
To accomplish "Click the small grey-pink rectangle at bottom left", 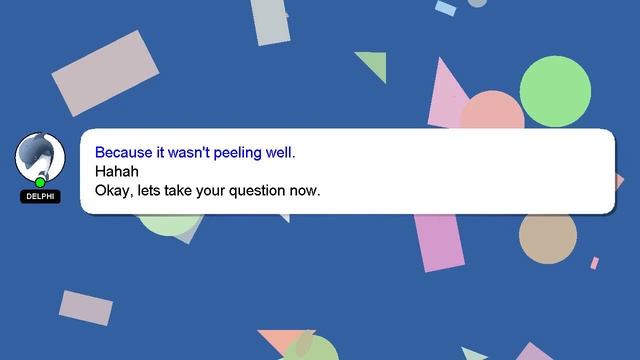I will pyautogui.click(x=86, y=308).
